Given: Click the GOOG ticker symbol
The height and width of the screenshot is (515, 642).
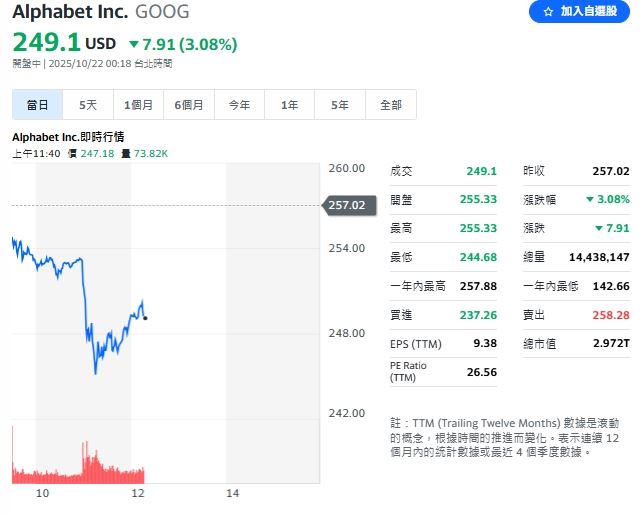Looking at the screenshot, I should click(x=162, y=13).
